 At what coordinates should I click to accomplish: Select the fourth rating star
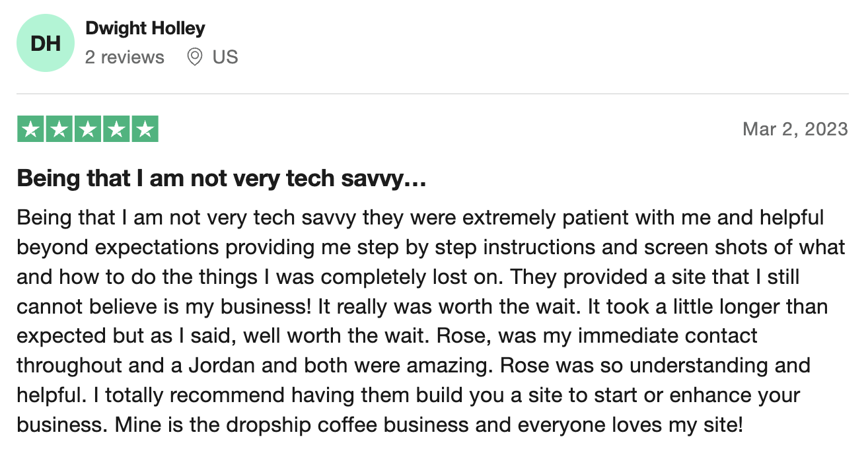(116, 129)
